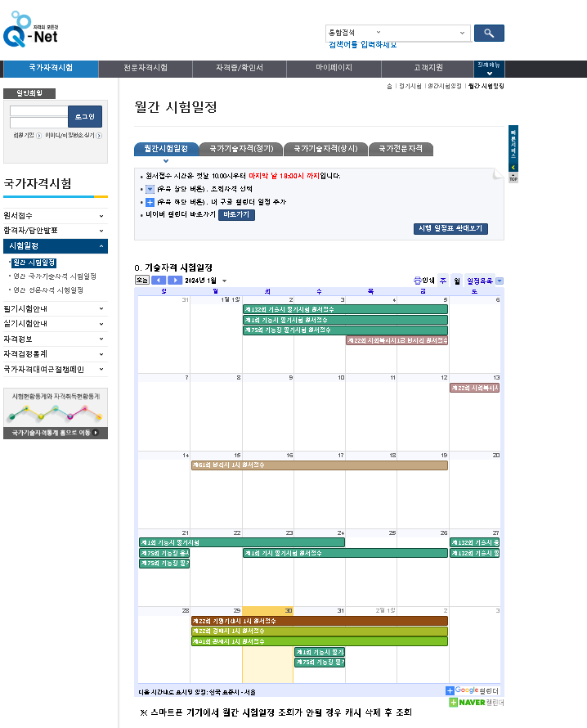Open the 전문자격시험 top menu
The image size is (587, 728).
pyautogui.click(x=146, y=68)
